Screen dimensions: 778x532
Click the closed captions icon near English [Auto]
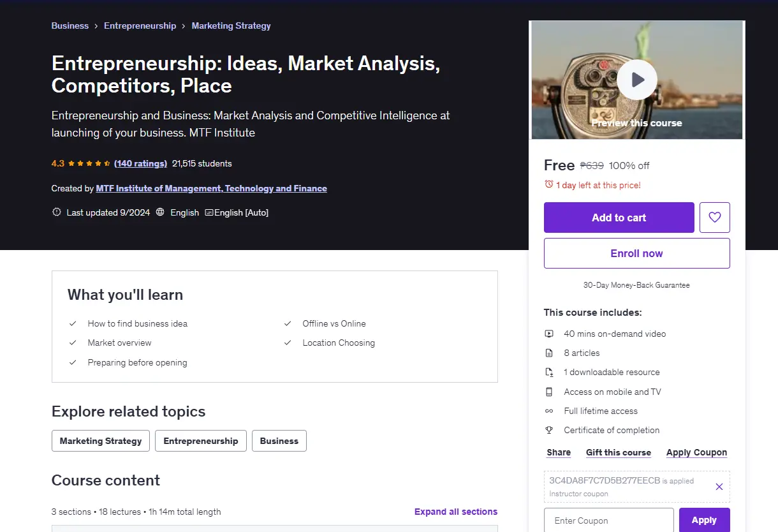point(209,212)
